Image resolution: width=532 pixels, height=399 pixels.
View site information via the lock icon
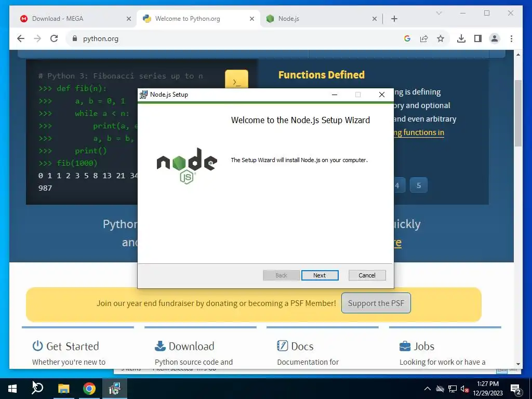pos(75,38)
